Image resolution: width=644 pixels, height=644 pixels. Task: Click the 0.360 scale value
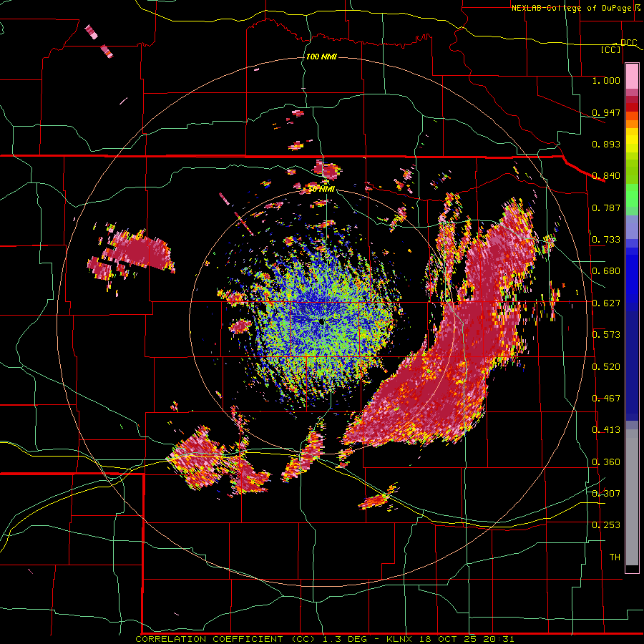click(x=606, y=462)
